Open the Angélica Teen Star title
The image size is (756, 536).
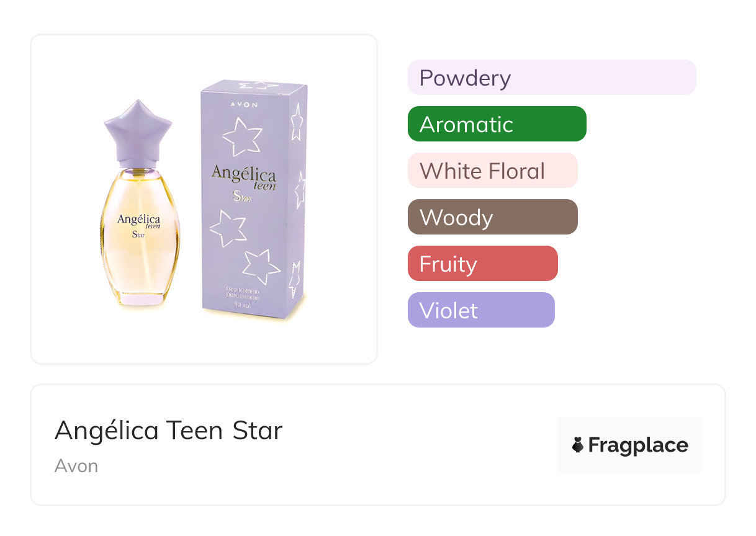coord(168,430)
